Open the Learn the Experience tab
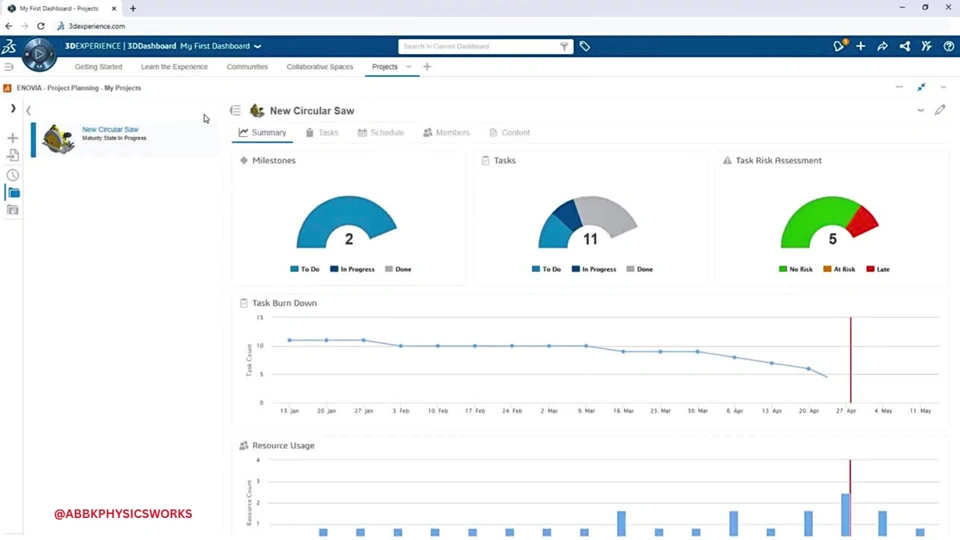 (174, 67)
